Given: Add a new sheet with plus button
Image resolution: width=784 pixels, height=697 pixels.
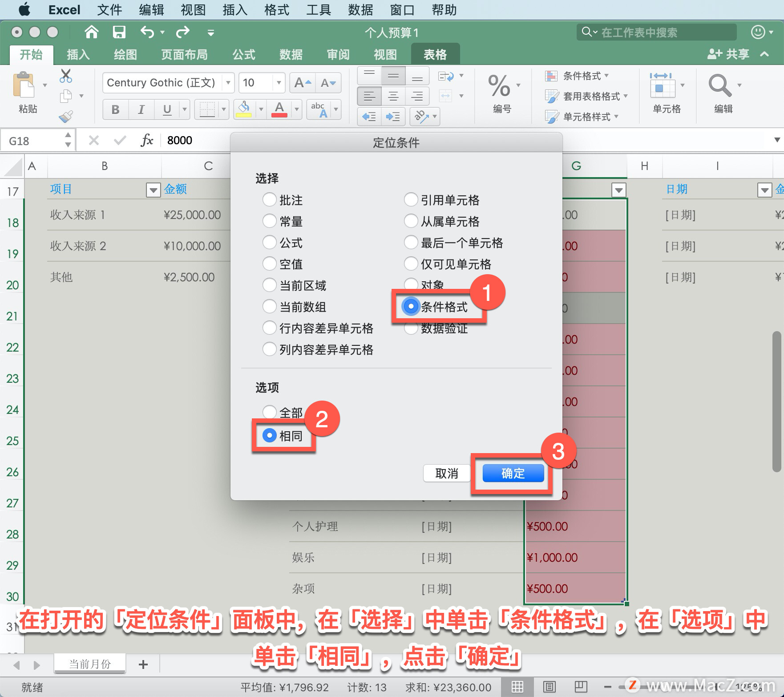Looking at the screenshot, I should (143, 665).
